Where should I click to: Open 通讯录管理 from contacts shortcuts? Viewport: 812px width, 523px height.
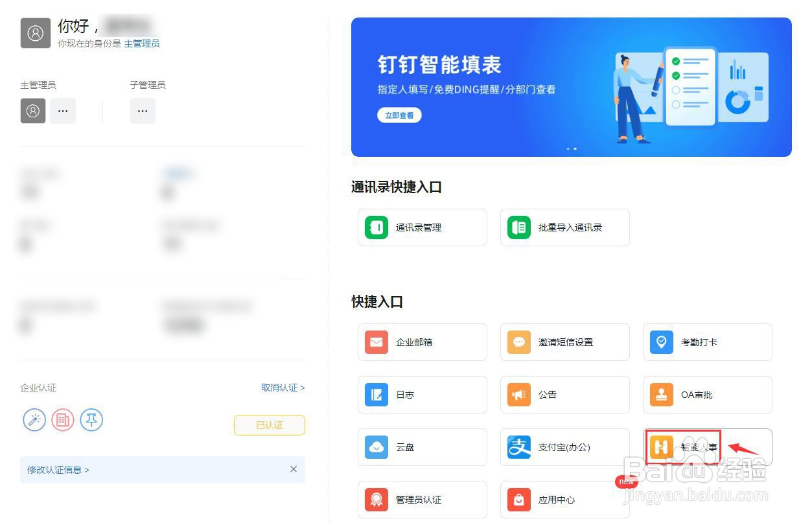422,227
